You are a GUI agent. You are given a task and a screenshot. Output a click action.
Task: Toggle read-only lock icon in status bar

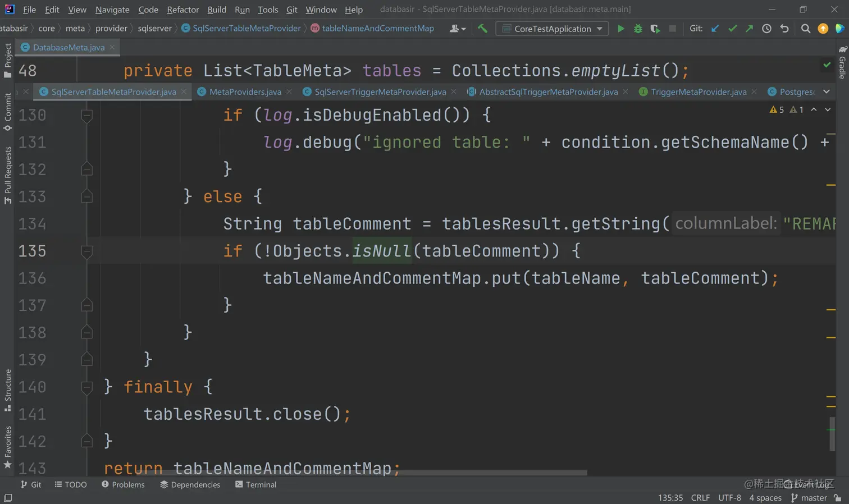coord(838,498)
